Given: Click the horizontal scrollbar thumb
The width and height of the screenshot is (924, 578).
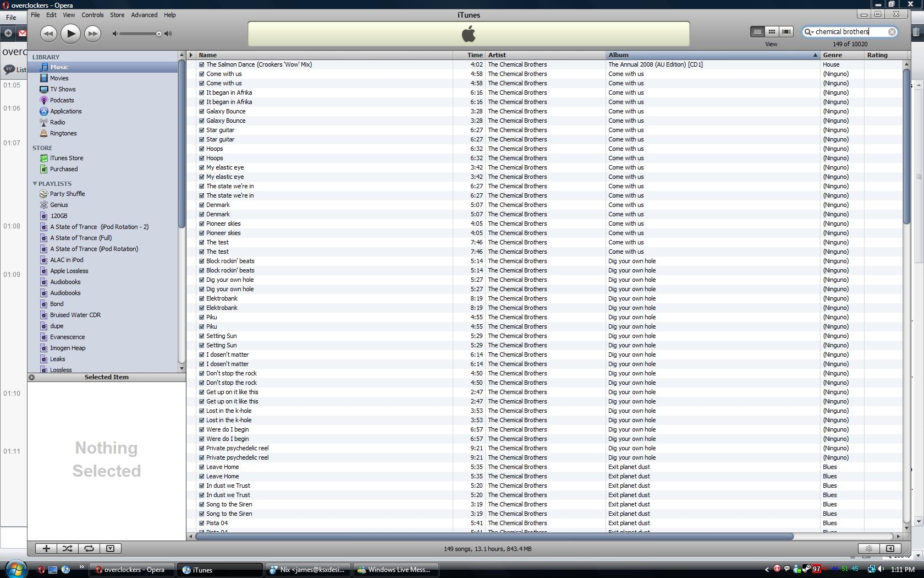Looking at the screenshot, I should pyautogui.click(x=494, y=536).
